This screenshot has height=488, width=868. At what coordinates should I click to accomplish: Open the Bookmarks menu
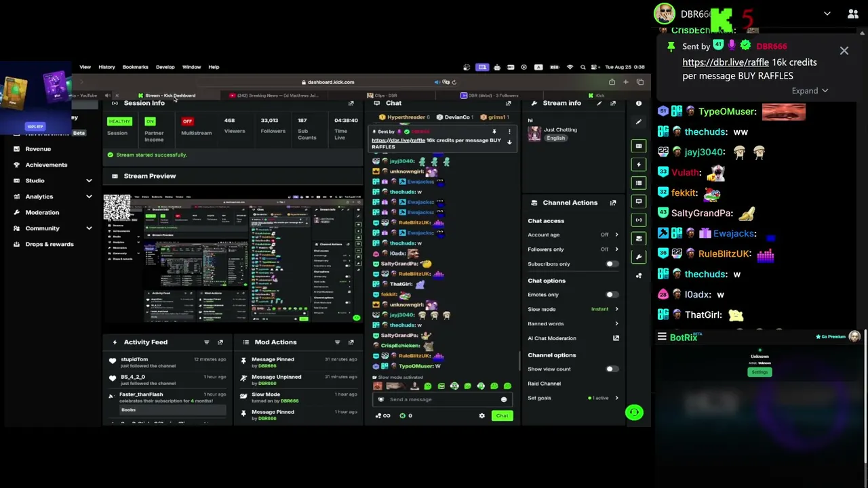pos(136,67)
